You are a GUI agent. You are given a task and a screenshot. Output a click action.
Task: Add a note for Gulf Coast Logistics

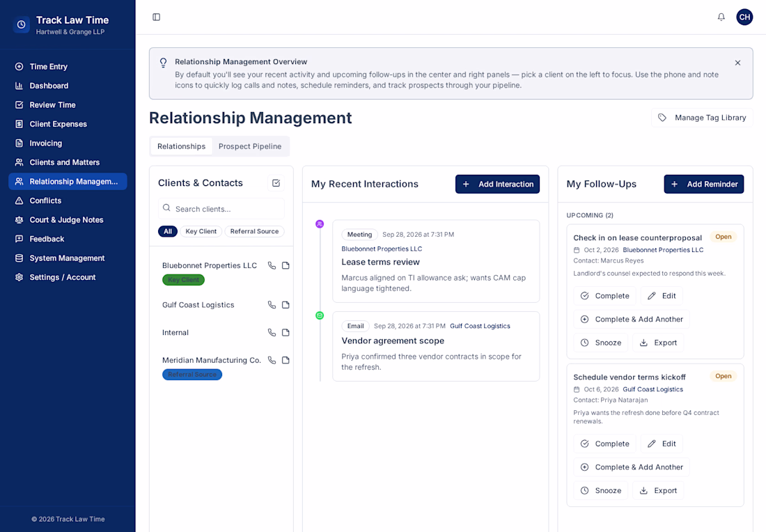286,305
